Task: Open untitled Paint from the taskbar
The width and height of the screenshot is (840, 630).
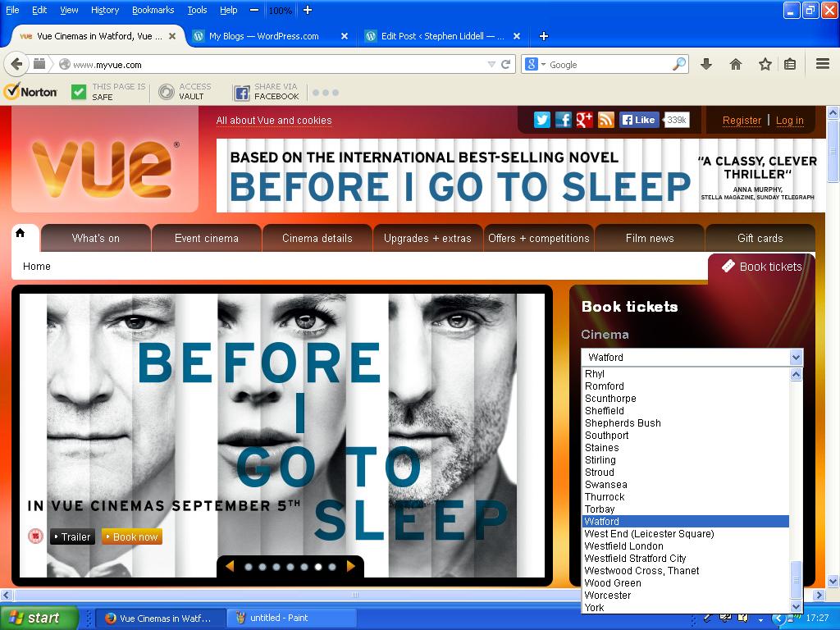Action: 279,618
